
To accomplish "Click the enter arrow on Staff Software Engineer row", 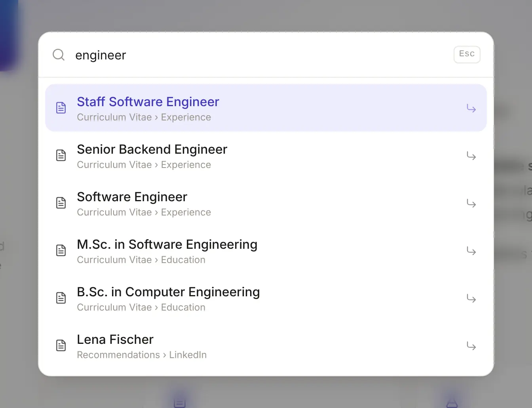I will [x=471, y=108].
